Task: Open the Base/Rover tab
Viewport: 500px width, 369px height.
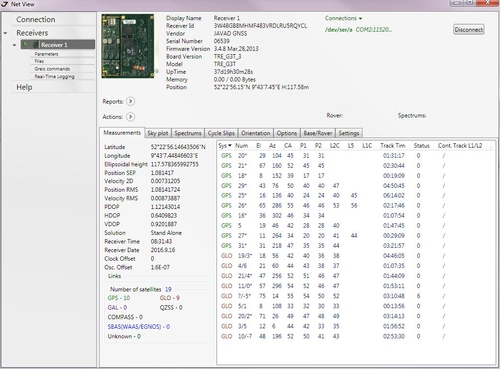Action: tap(318, 133)
